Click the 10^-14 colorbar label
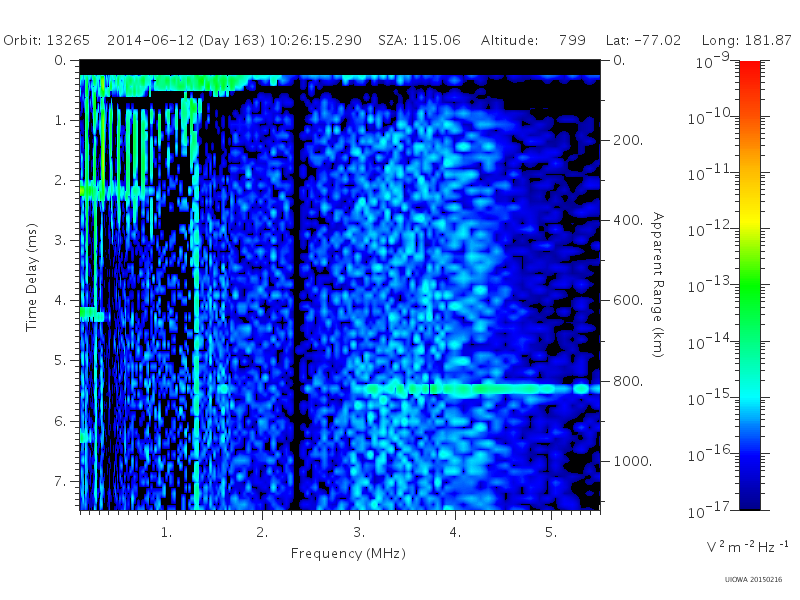The image size is (800, 600). (x=711, y=341)
